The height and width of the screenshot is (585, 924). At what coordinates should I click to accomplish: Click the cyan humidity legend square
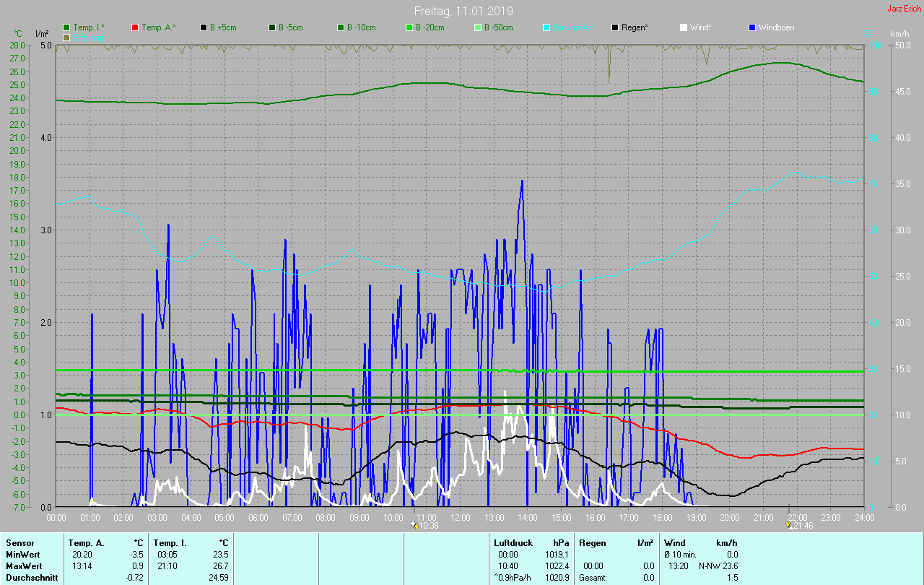tap(546, 27)
